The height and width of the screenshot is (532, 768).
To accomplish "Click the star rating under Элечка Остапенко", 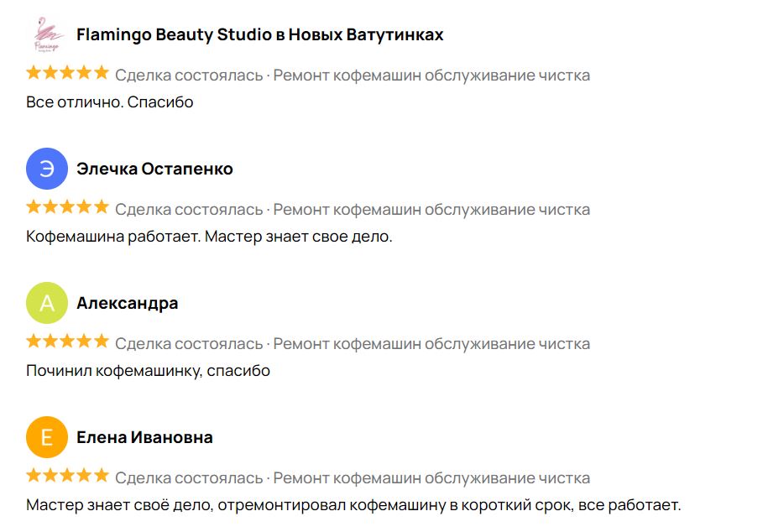I will click(x=68, y=207).
